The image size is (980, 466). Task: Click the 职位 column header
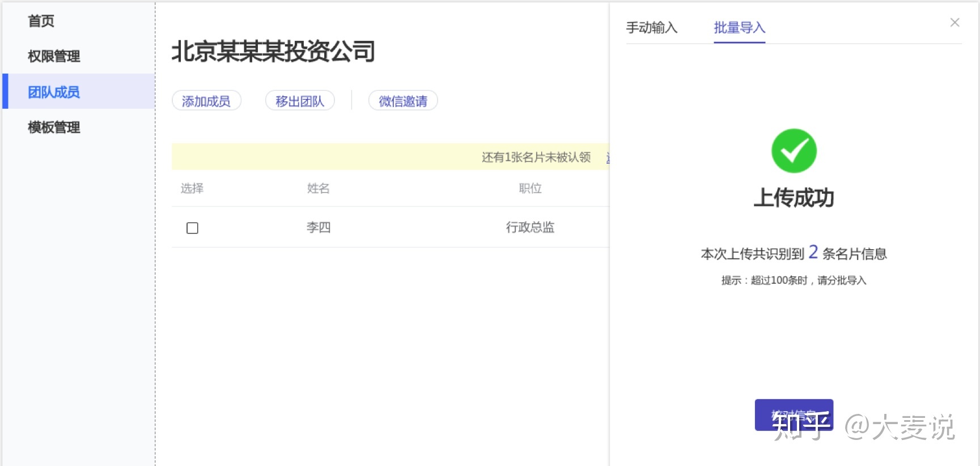click(531, 188)
